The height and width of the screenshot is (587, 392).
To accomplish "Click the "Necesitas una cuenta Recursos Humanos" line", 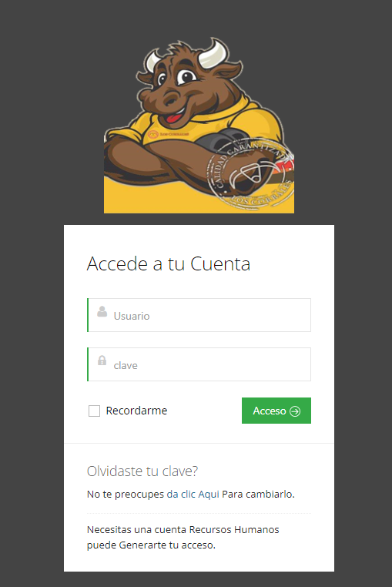I will pyautogui.click(x=183, y=530).
